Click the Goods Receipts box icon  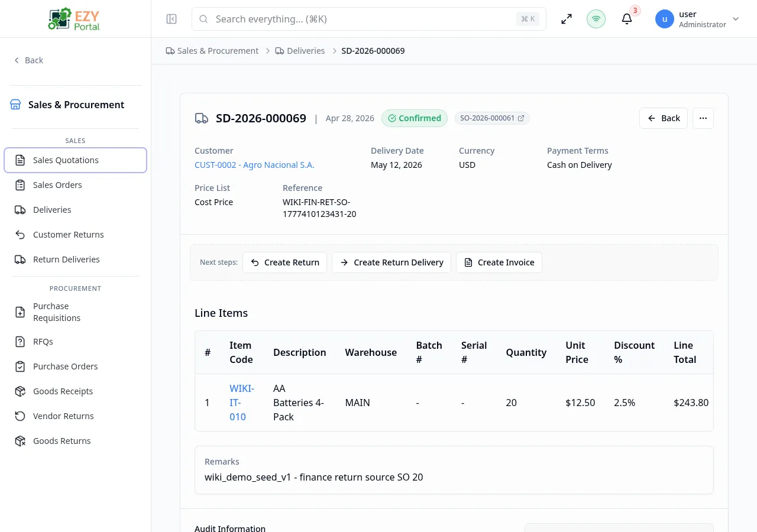click(x=20, y=391)
